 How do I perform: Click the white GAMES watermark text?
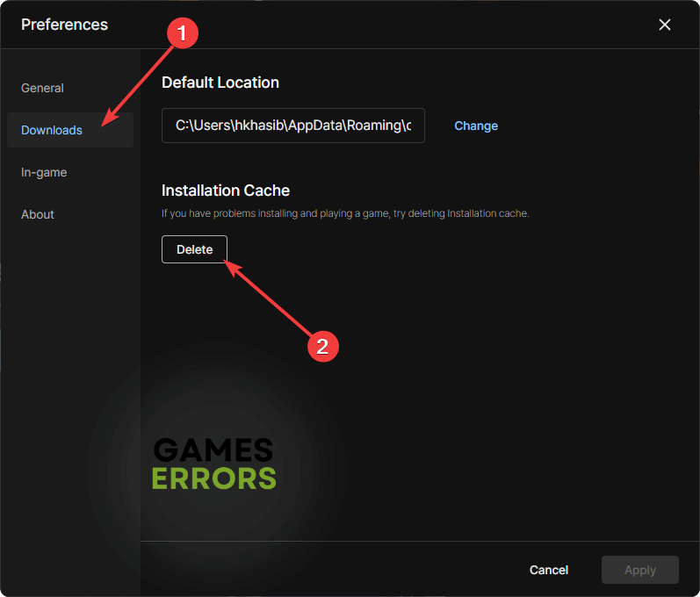(x=213, y=450)
